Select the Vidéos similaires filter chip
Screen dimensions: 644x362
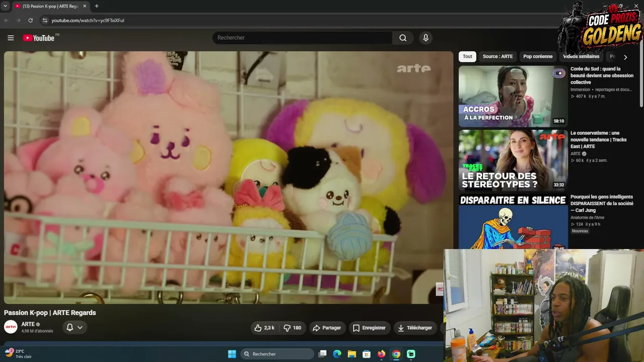click(x=581, y=56)
